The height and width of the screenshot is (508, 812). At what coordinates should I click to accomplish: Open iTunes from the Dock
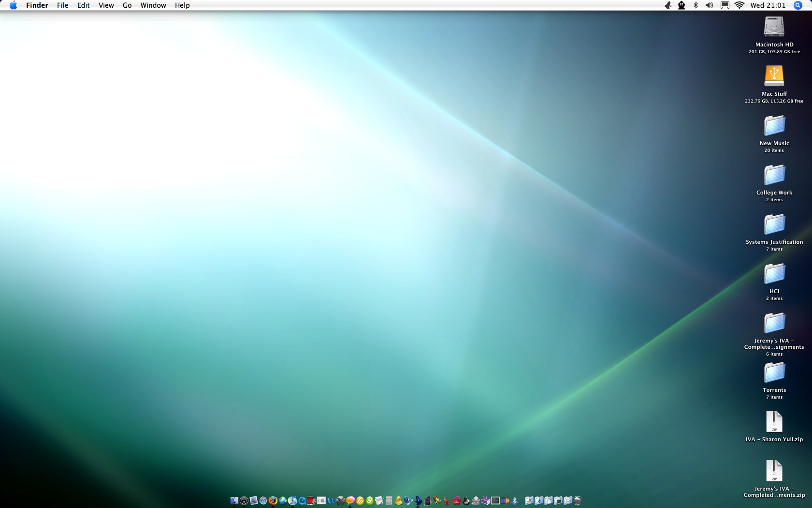tap(292, 501)
